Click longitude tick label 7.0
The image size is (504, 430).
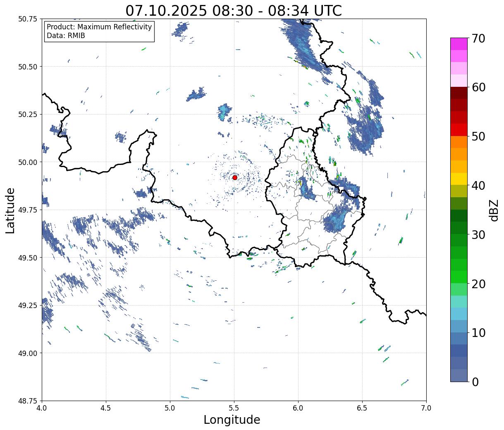tap(426, 408)
